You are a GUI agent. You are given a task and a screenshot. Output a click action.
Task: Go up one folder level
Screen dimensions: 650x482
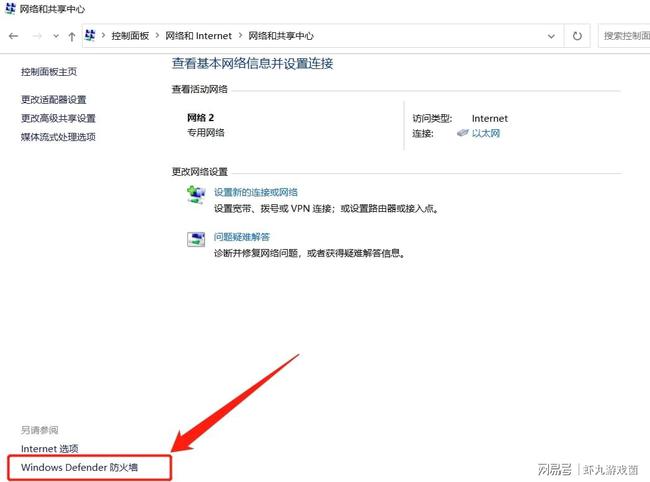[71, 36]
